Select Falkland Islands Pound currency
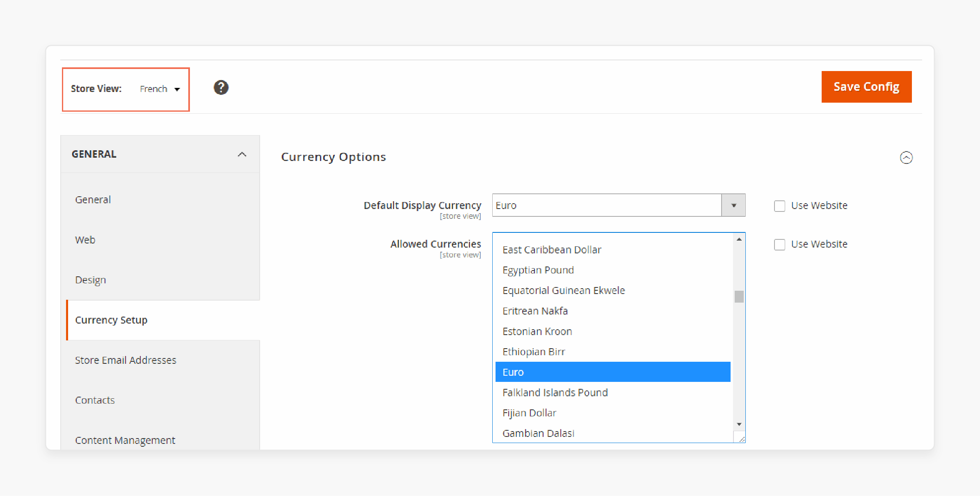 tap(613, 393)
